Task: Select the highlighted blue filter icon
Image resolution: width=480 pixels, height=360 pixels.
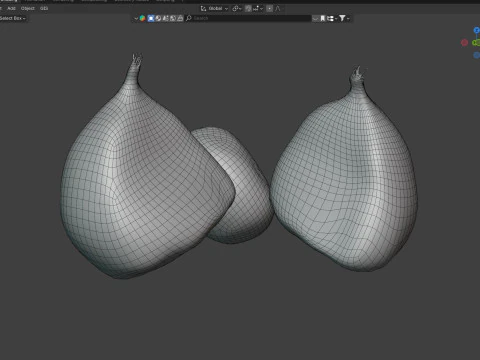Action: [x=151, y=18]
